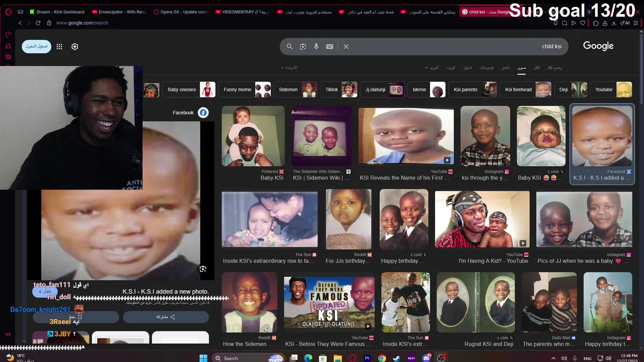
Task: Open Opera browser icon in taskbar
Action: click(x=353, y=358)
